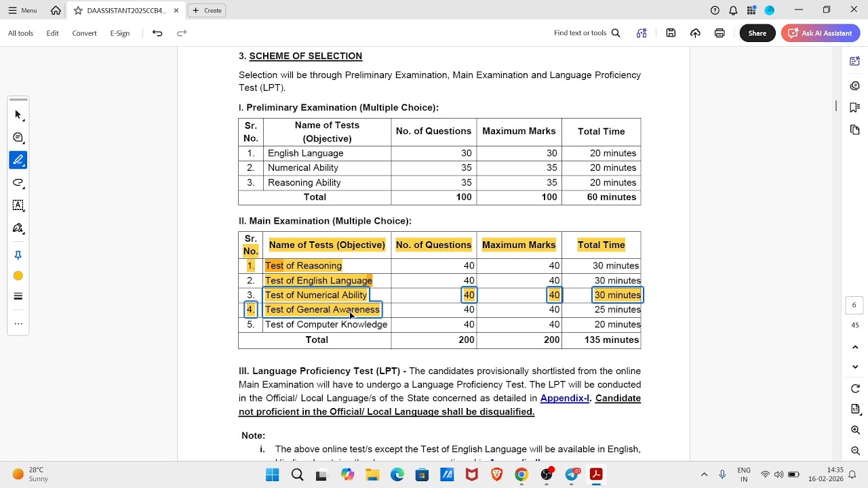Launch Google Chrome from taskbar
Image resolution: width=868 pixels, height=488 pixels.
pyautogui.click(x=521, y=474)
